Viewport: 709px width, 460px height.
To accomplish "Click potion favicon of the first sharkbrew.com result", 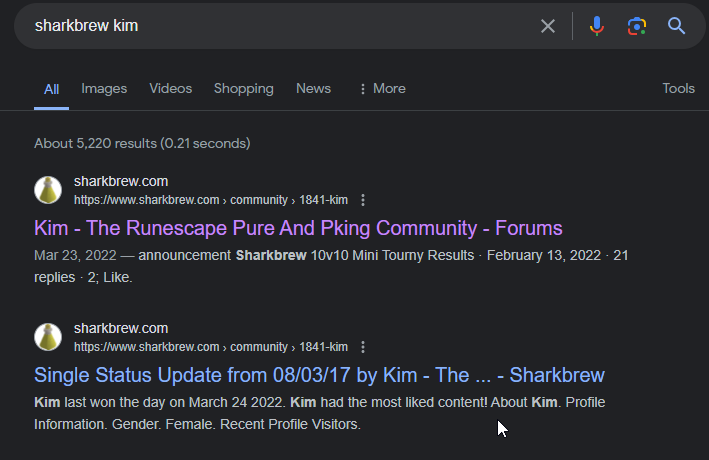I will [x=48, y=190].
